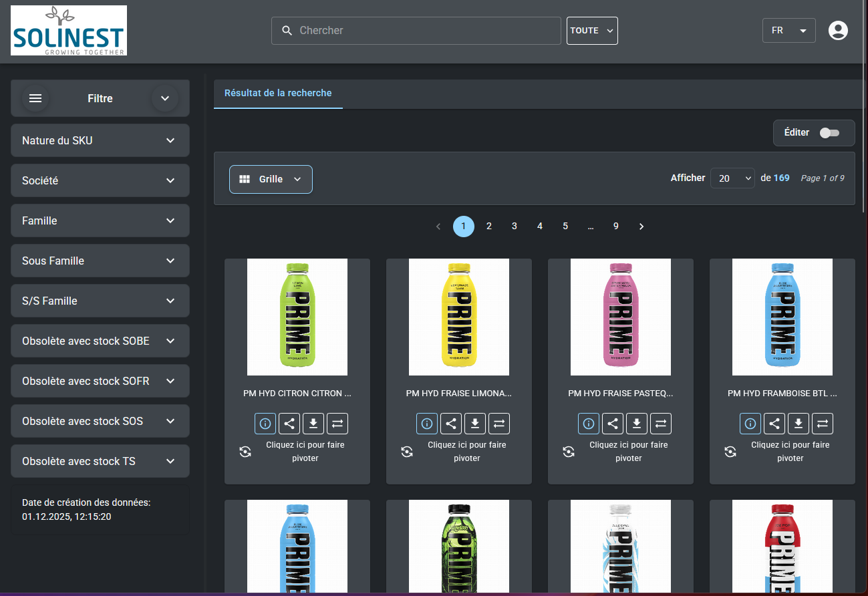Image resolution: width=868 pixels, height=596 pixels.
Task: Open the user account profile icon
Action: 838,31
